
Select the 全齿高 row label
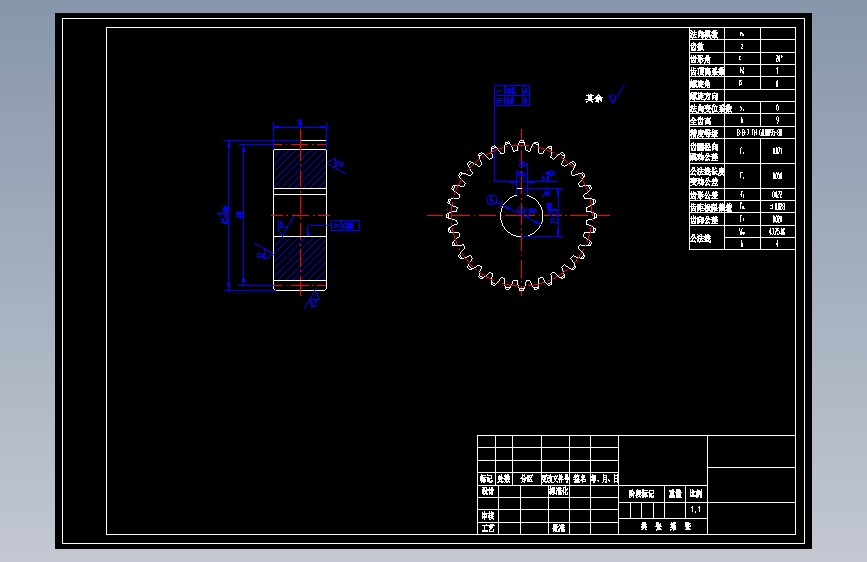(x=701, y=121)
